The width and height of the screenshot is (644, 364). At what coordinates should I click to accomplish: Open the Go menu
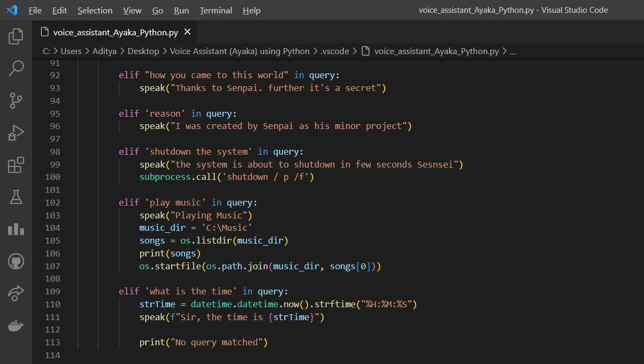(x=158, y=10)
